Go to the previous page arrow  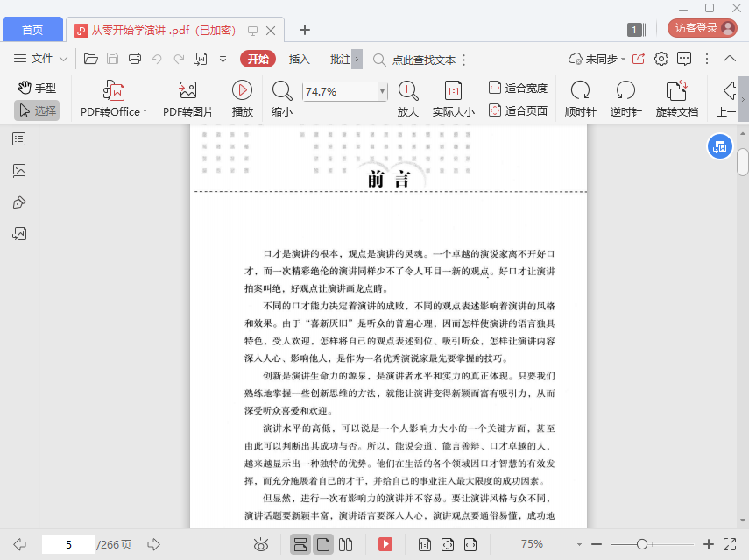pos(19,544)
